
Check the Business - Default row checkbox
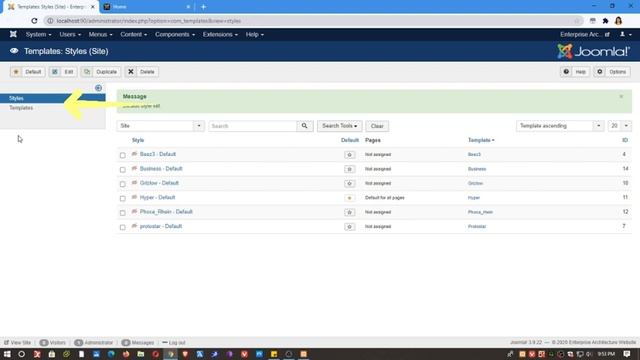[122, 169]
